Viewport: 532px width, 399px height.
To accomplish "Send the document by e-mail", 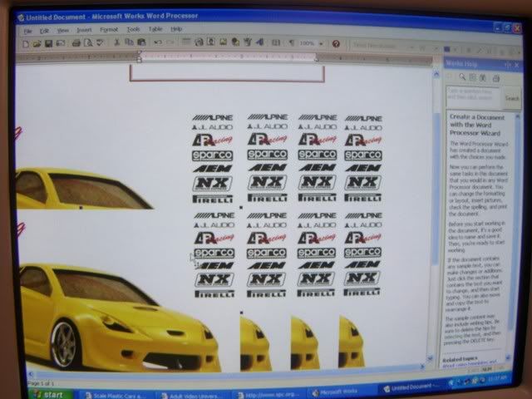I will [61, 43].
